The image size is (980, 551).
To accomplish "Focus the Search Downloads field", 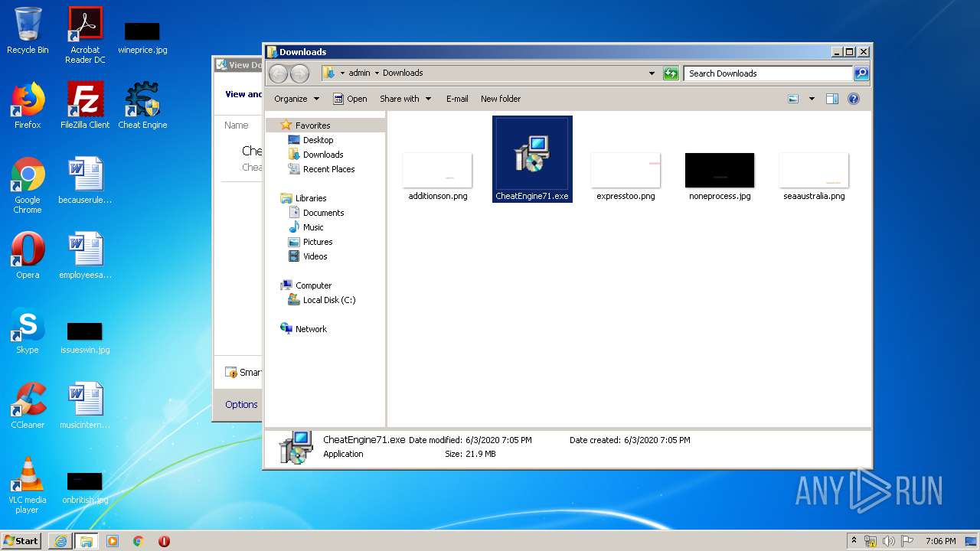I will [x=768, y=73].
